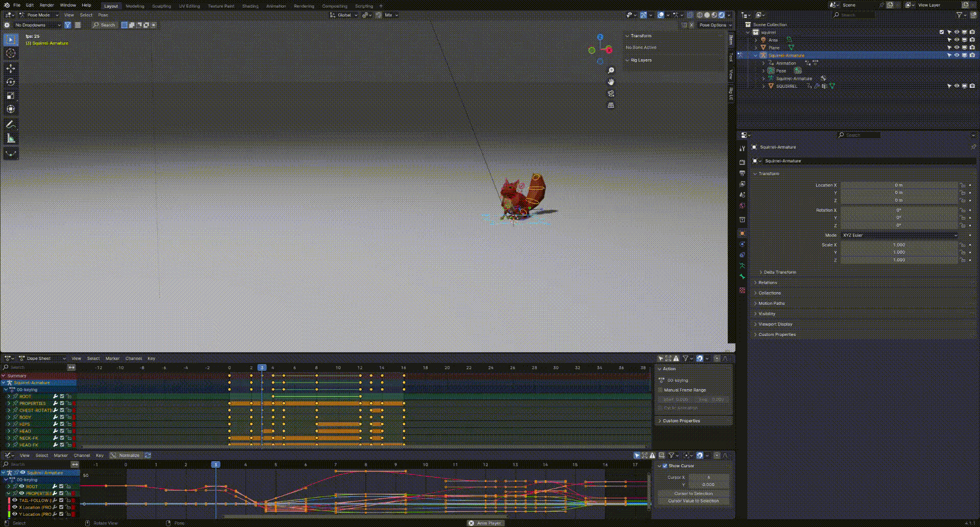Expand the Relations panel

767,282
